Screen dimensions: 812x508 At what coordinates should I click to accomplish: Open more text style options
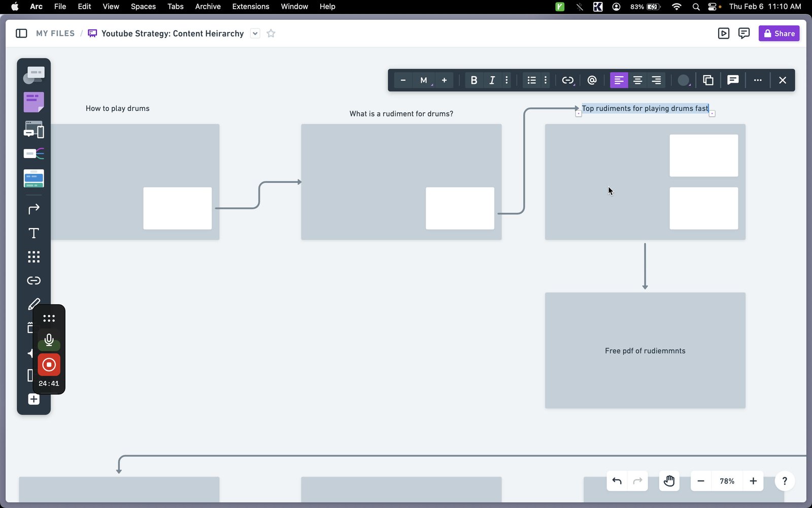click(506, 80)
